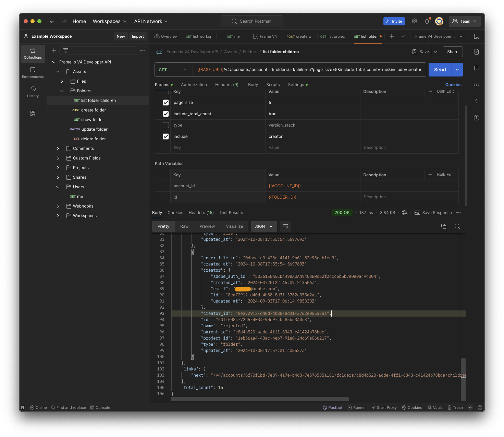Screen dimensions: 504x437
Task: Copy the response body with copy icon
Action: [x=444, y=226]
